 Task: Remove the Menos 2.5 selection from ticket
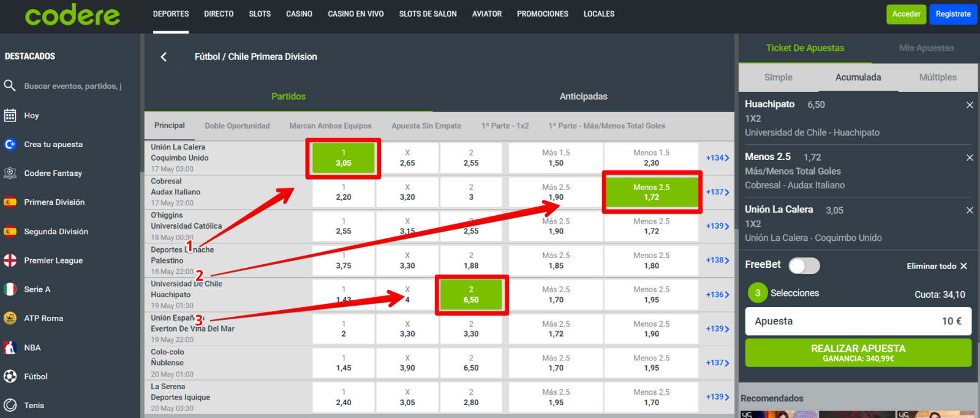click(x=970, y=158)
